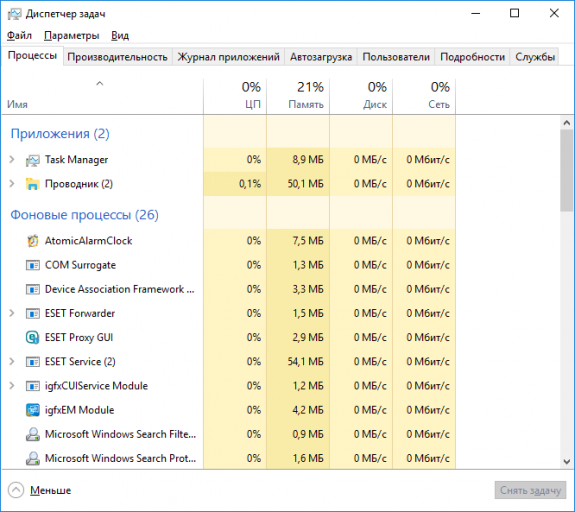Image resolution: width=575 pixels, height=512 pixels.
Task: Open the Параметры menu
Action: coord(72,36)
